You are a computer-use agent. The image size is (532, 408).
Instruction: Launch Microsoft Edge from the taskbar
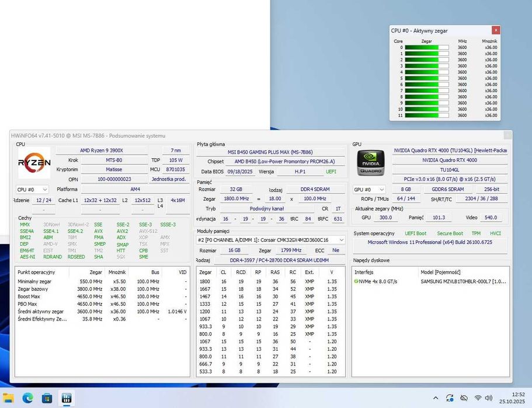tap(28, 398)
